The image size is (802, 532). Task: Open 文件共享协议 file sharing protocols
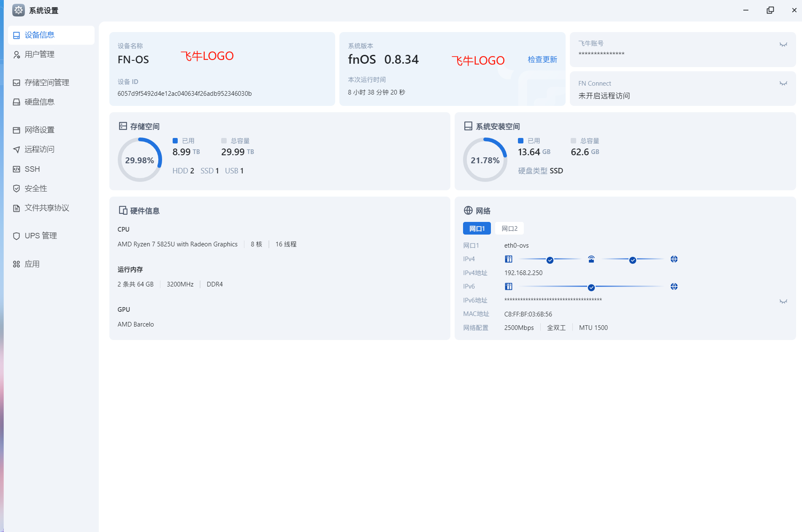46,208
